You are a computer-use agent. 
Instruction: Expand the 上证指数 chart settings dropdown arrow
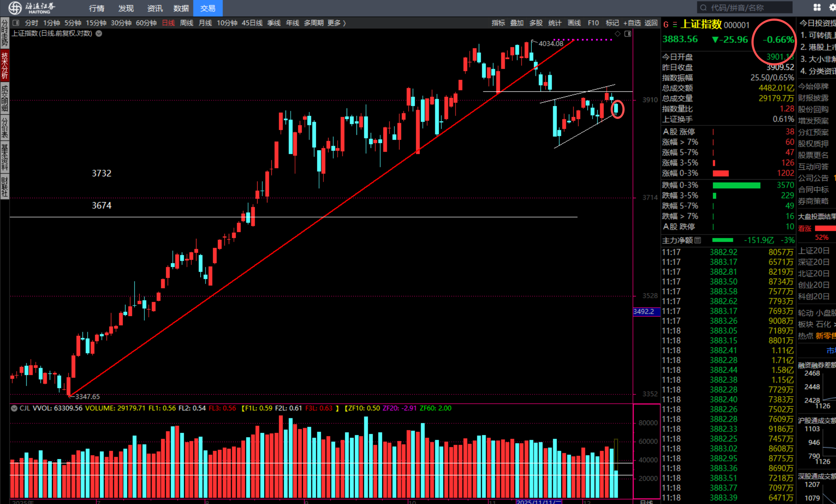[x=99, y=33]
